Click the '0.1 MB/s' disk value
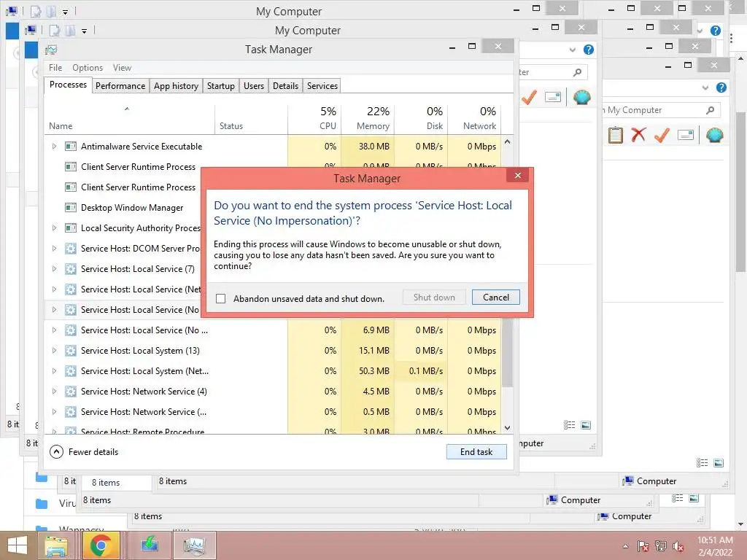This screenshot has height=560, width=747. [426, 371]
